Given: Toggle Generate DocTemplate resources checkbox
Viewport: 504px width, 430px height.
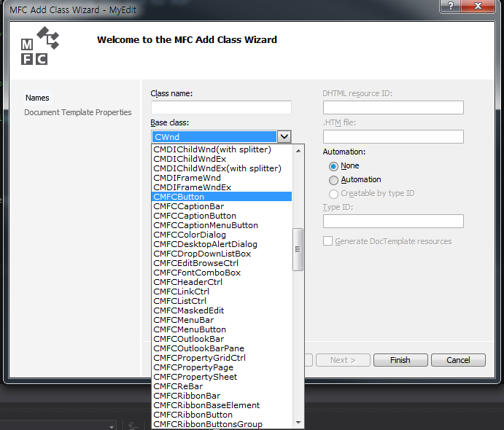Looking at the screenshot, I should [327, 241].
